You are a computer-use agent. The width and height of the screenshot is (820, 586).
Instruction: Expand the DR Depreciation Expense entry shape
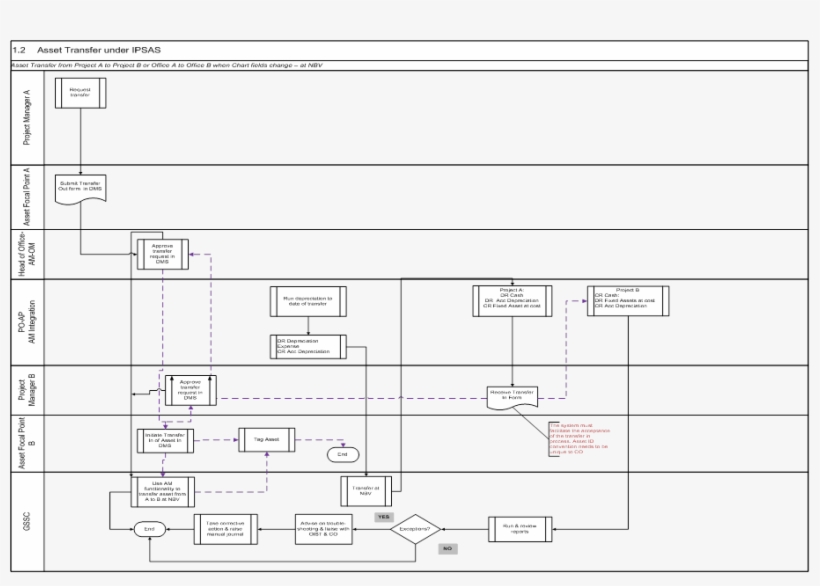point(308,346)
